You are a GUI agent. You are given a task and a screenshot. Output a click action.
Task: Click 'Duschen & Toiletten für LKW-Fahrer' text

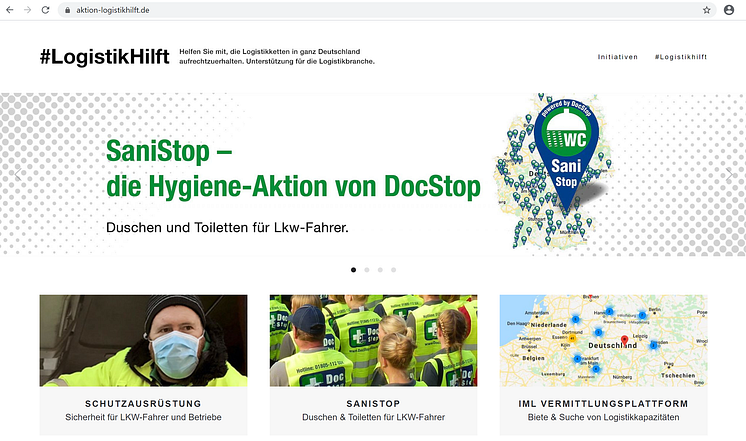coord(373,417)
